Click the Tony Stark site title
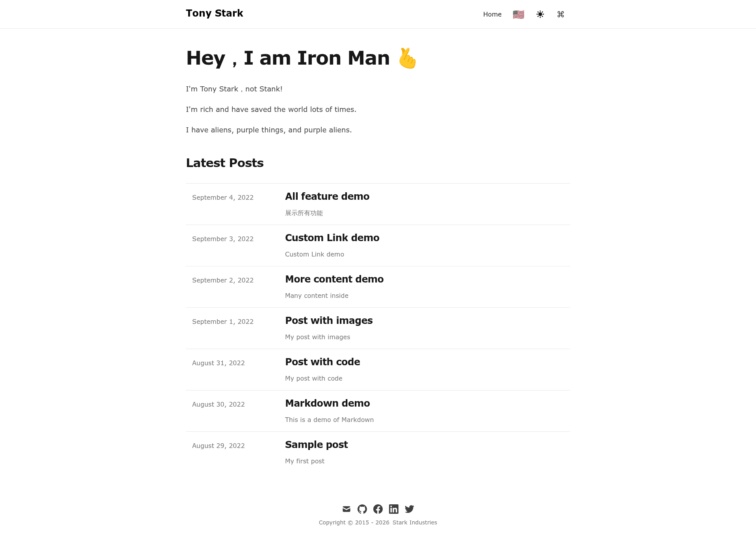The width and height of the screenshot is (756, 539). coord(215,13)
